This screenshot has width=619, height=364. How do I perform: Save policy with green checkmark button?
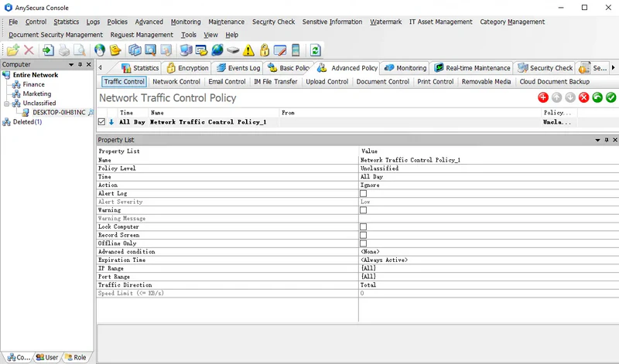(x=610, y=97)
